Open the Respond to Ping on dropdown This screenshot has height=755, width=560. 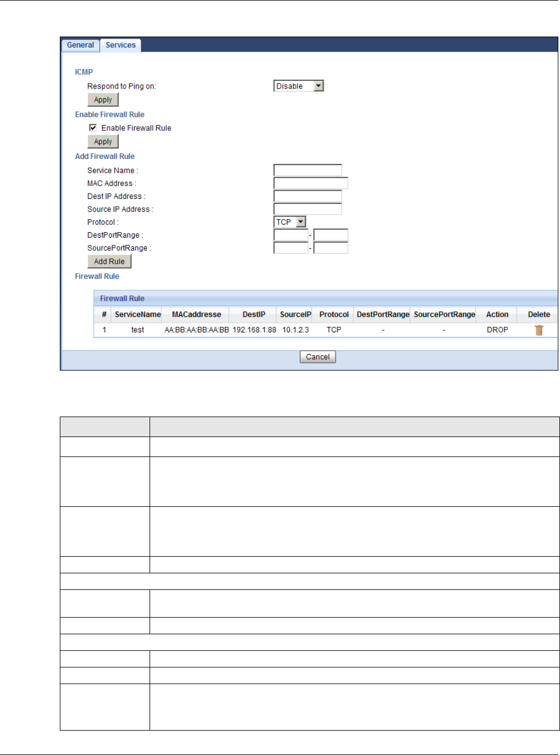click(299, 86)
